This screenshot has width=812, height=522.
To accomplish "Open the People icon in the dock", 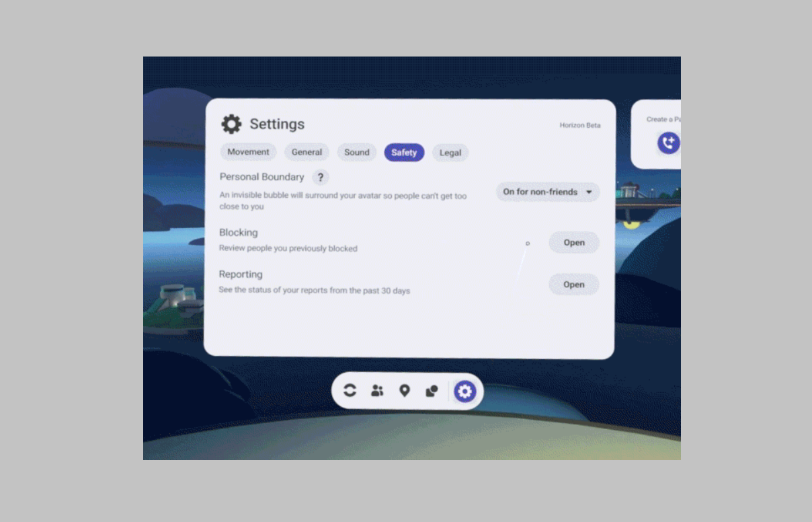I will pyautogui.click(x=377, y=391).
